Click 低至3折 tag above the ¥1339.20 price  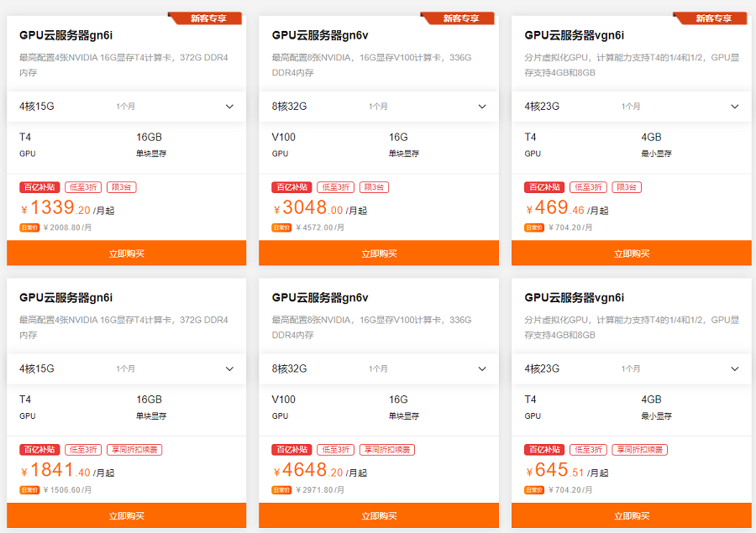point(83,187)
